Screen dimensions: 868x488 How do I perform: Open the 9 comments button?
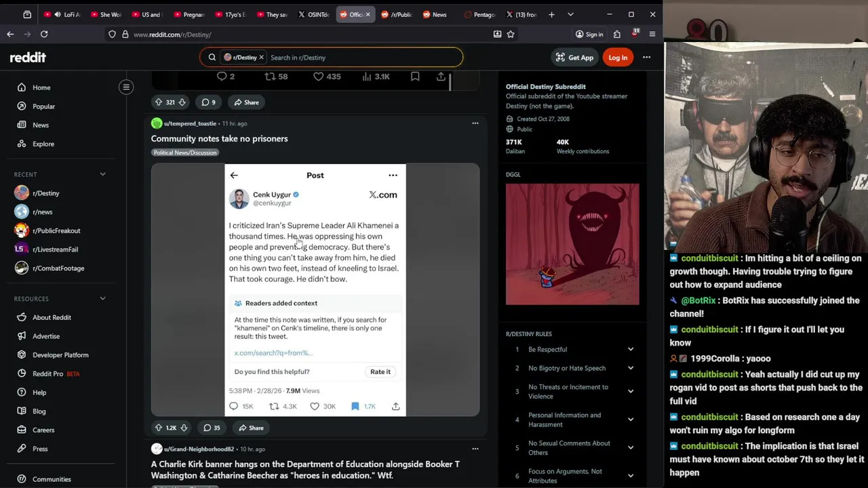[x=209, y=102]
